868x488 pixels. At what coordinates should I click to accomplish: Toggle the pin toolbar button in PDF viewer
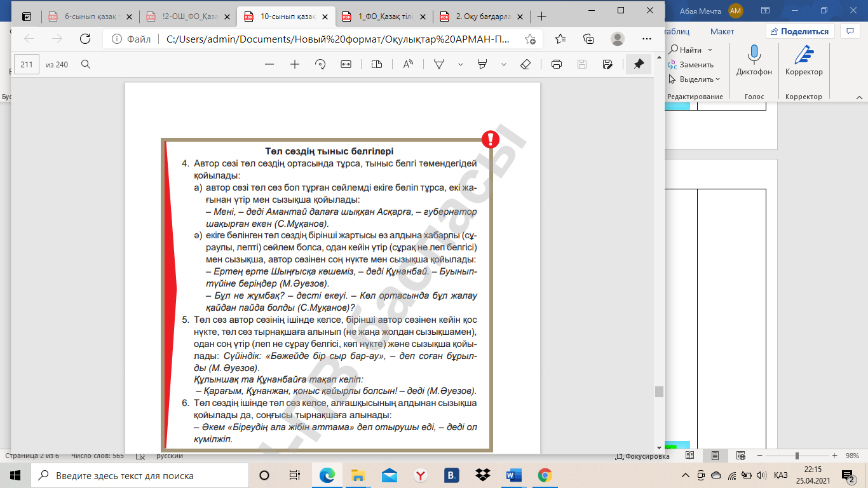(639, 64)
